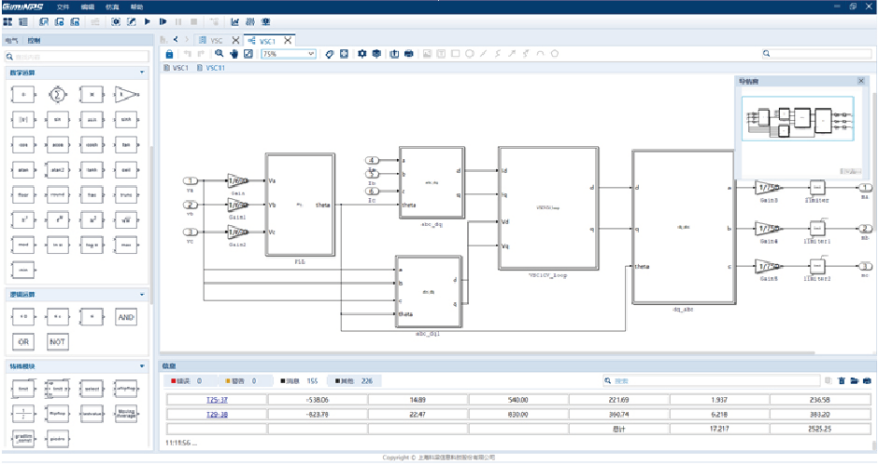Screen dimensions: 878x464
Task: Click the AND logic gate block
Action: 125,317
